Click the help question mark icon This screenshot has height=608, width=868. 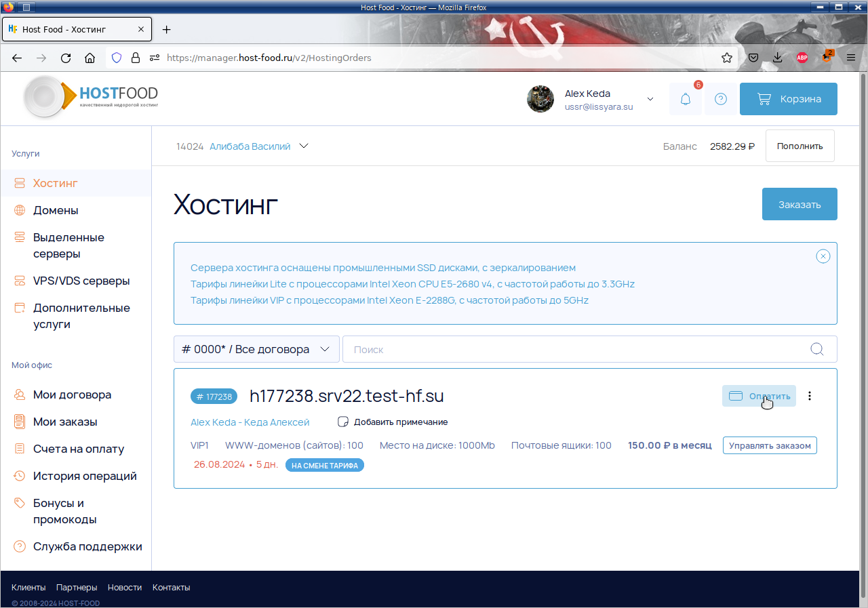click(721, 99)
